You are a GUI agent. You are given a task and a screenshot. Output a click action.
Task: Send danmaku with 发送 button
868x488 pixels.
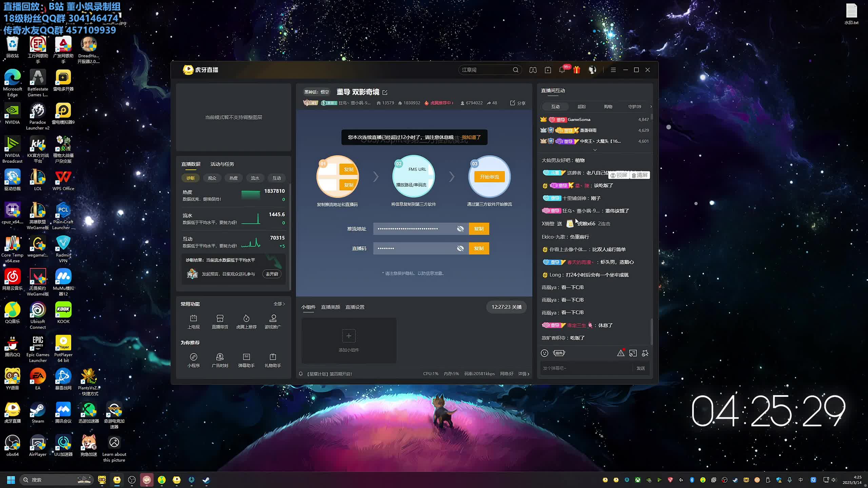(641, 368)
